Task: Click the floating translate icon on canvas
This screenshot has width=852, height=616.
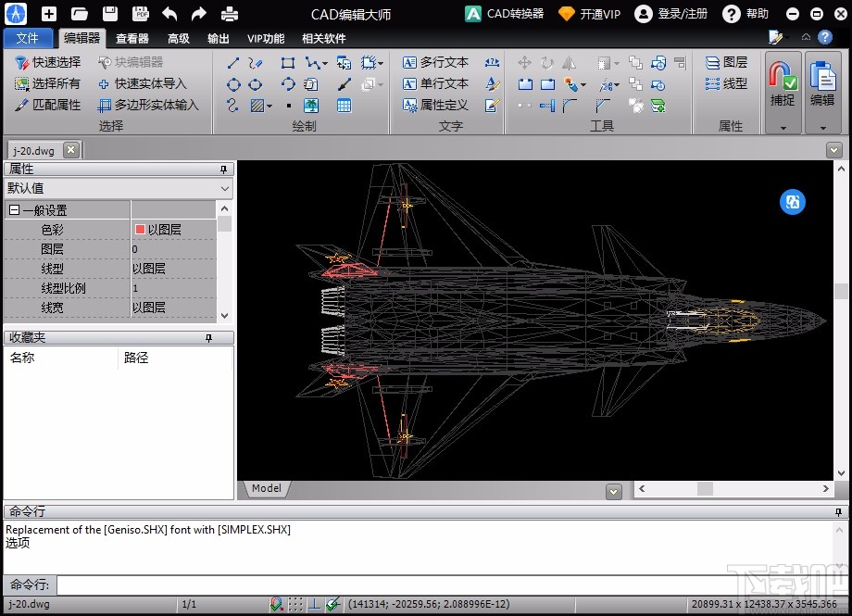Action: click(793, 202)
